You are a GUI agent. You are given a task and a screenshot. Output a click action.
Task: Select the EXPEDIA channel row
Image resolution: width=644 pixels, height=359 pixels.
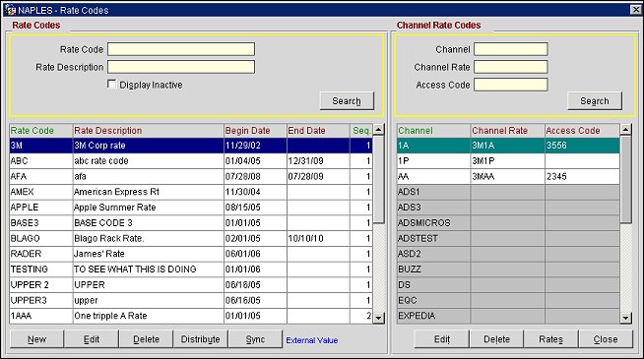pos(508,316)
